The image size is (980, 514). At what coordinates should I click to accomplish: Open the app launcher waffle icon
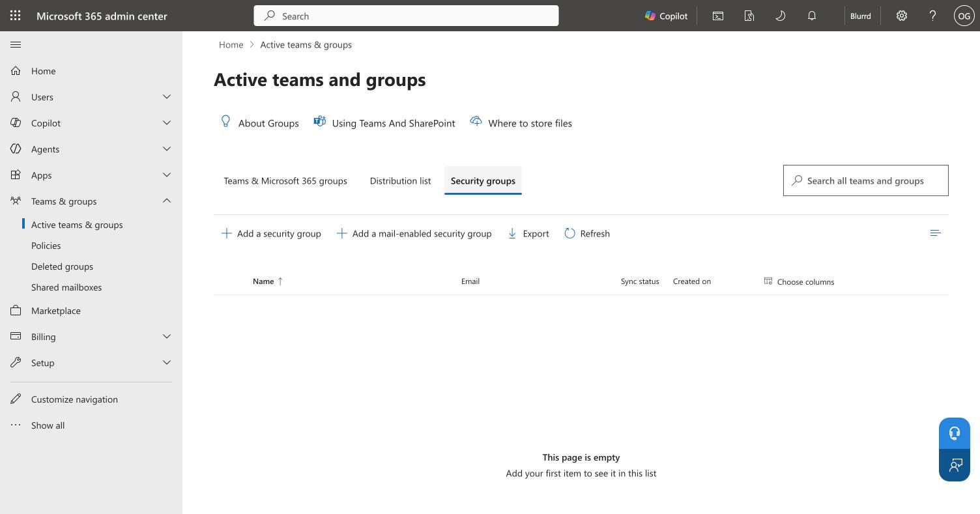click(x=16, y=16)
